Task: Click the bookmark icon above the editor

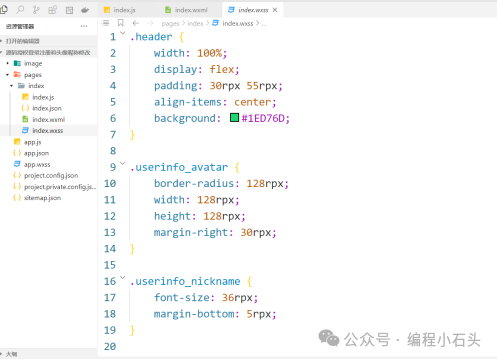Action: (120, 23)
